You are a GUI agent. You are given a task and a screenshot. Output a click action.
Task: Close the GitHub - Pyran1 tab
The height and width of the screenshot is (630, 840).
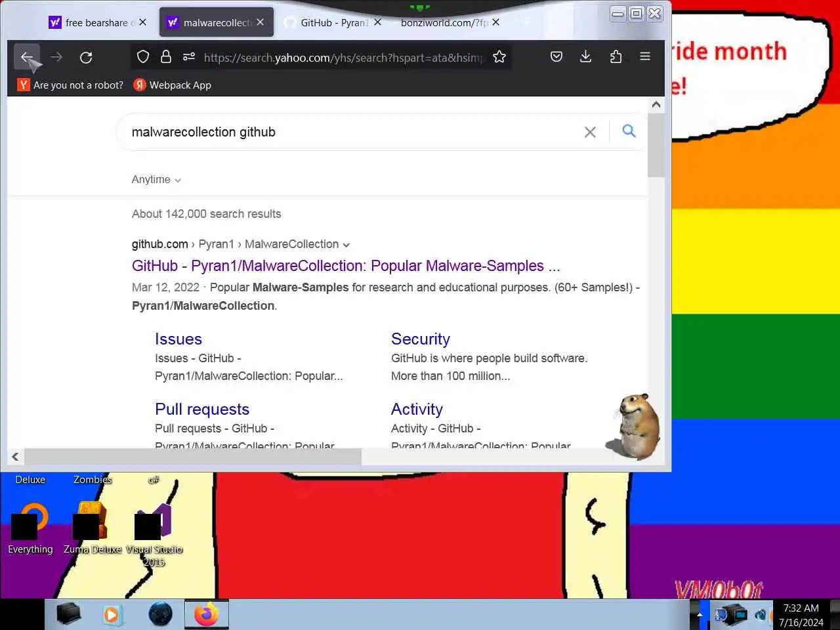377,22
